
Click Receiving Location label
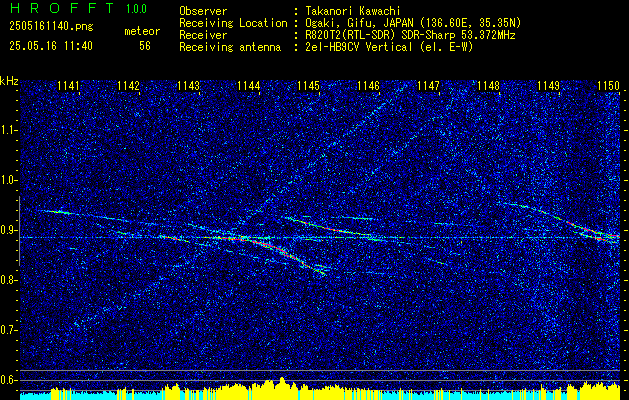click(233, 23)
